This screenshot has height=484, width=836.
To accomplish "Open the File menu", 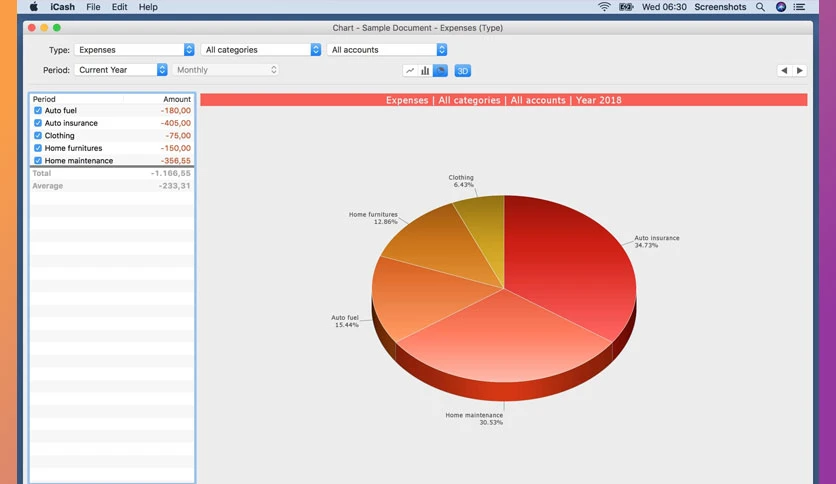I will [x=93, y=7].
